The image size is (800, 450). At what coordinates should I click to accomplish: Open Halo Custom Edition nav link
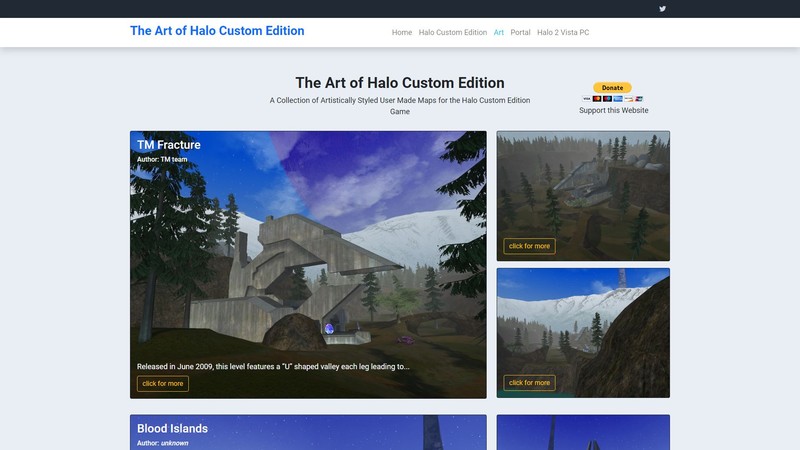(453, 32)
